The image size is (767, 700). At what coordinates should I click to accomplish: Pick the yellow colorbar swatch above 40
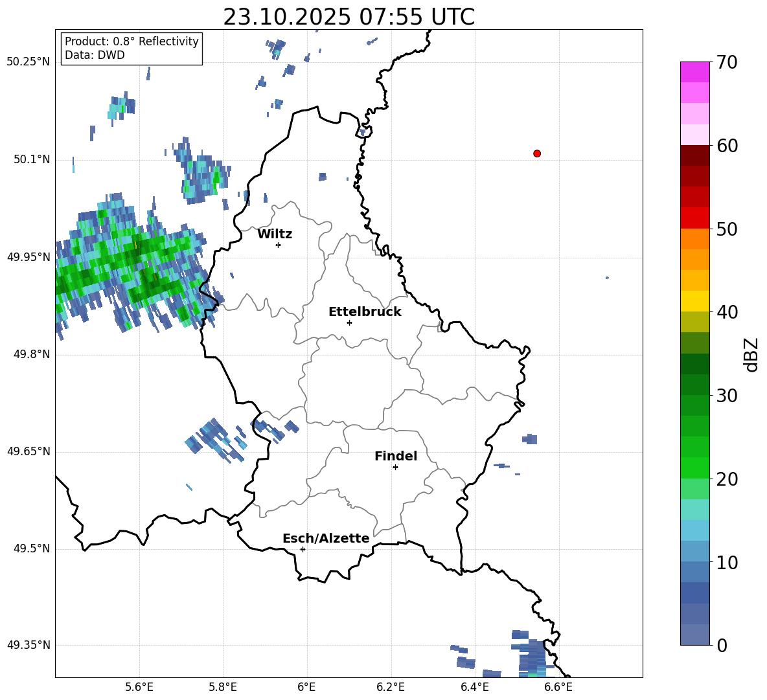695,301
